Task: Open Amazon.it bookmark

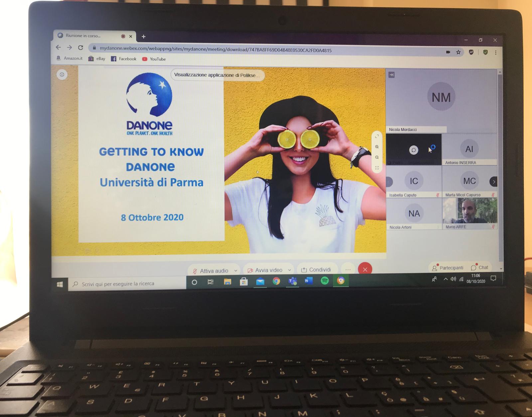Action: point(69,58)
